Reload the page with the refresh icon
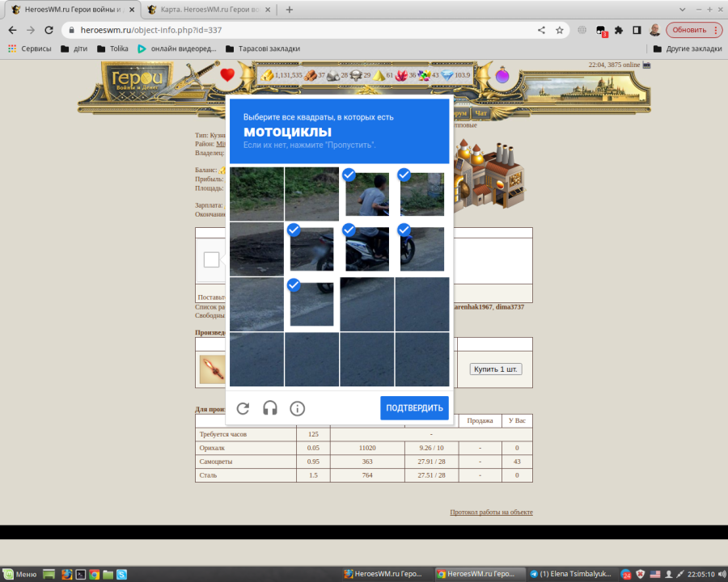 click(49, 30)
